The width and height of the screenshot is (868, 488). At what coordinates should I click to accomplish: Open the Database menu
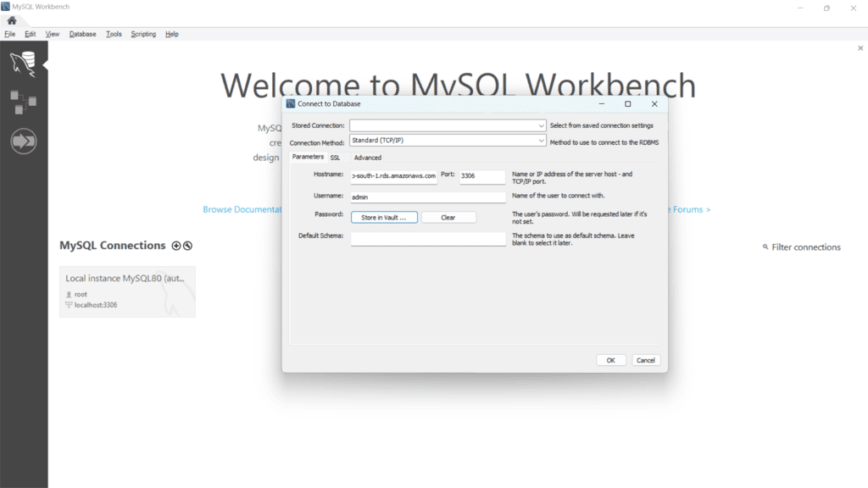coord(82,34)
